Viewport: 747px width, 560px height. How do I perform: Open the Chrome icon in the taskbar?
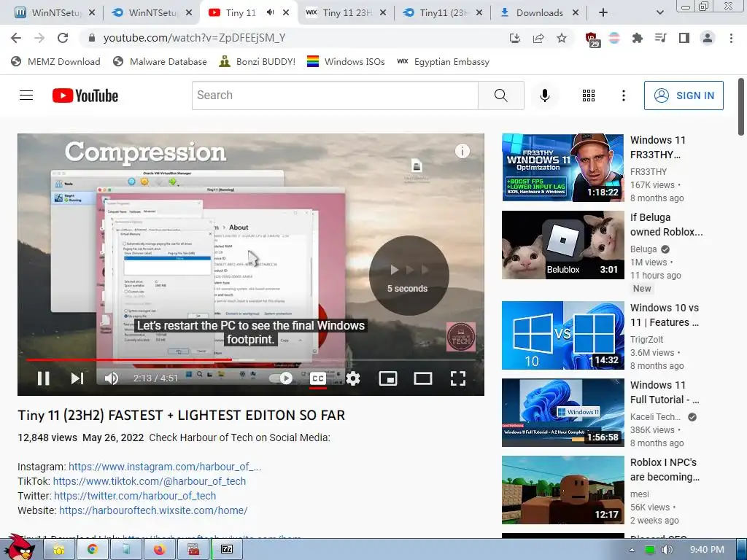pyautogui.click(x=92, y=550)
